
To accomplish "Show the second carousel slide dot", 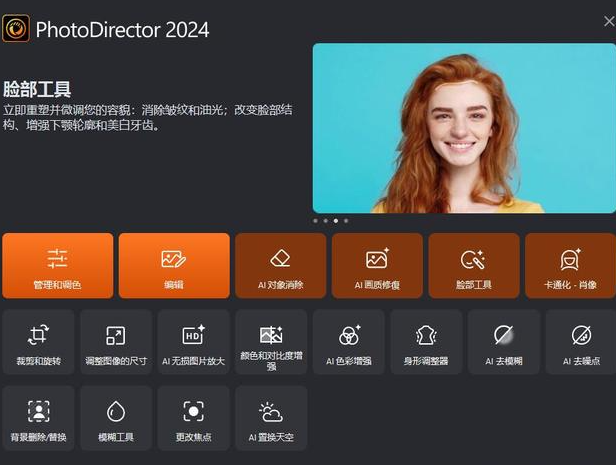I will point(326,221).
